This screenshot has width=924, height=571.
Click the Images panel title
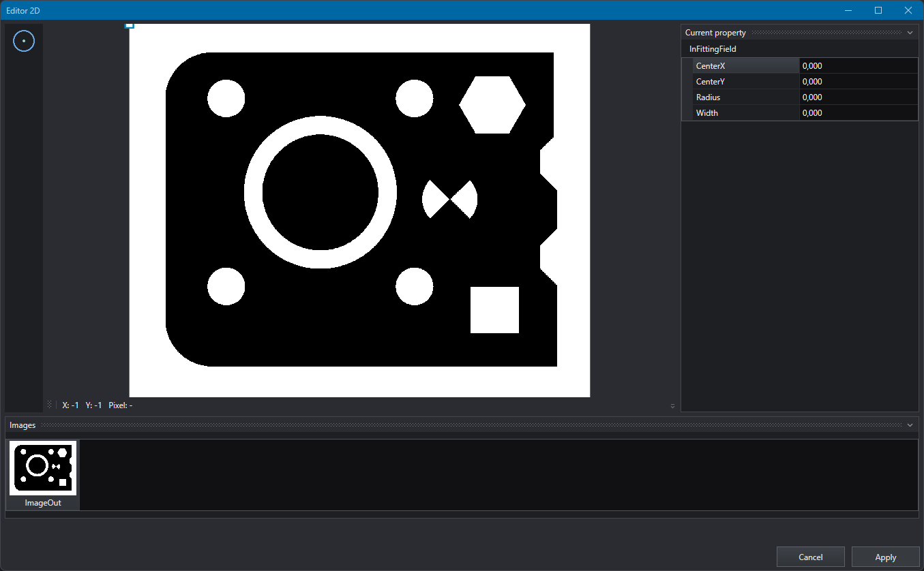tap(23, 425)
